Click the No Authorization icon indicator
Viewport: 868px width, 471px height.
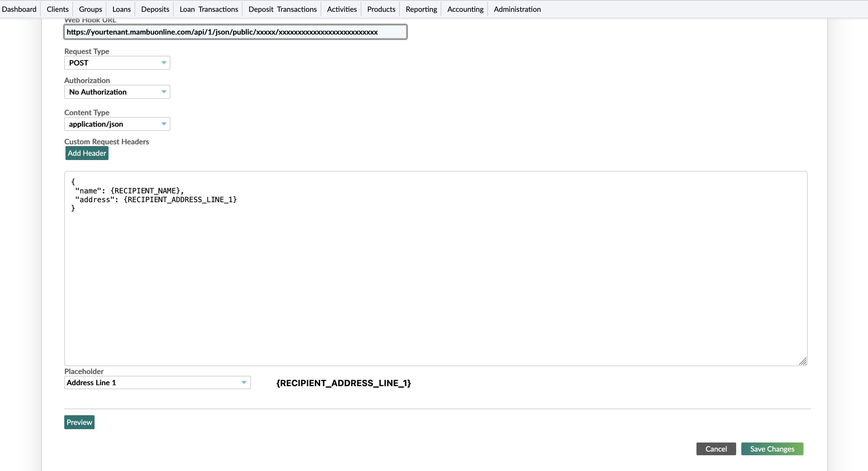point(164,92)
